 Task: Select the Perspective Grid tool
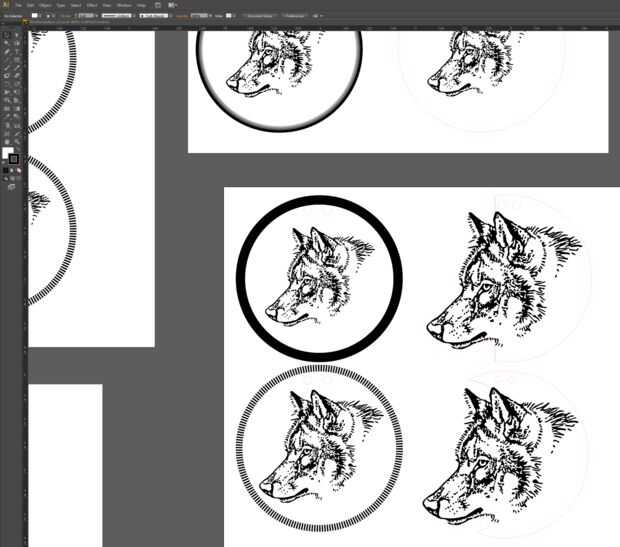17,100
